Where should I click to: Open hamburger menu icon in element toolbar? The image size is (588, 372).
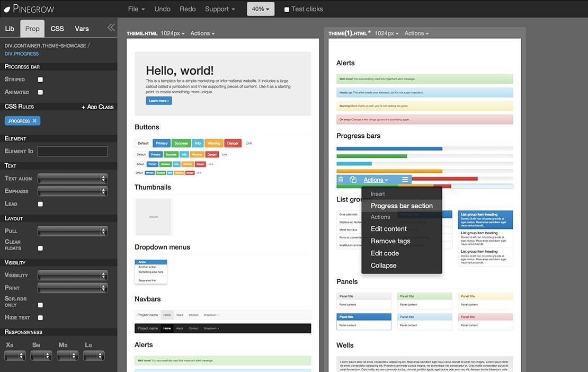(x=405, y=180)
